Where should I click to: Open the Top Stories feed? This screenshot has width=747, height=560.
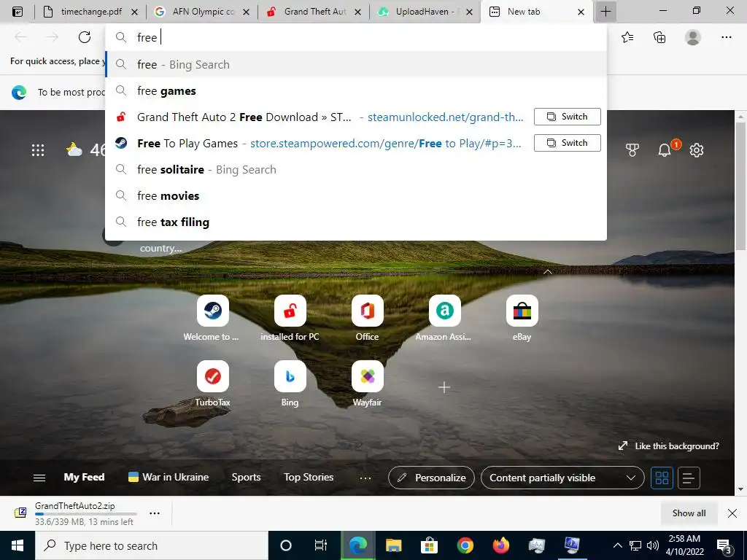pyautogui.click(x=309, y=477)
